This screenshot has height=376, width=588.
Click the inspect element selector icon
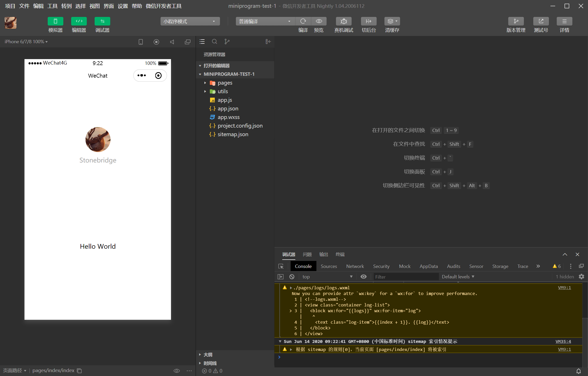click(281, 266)
